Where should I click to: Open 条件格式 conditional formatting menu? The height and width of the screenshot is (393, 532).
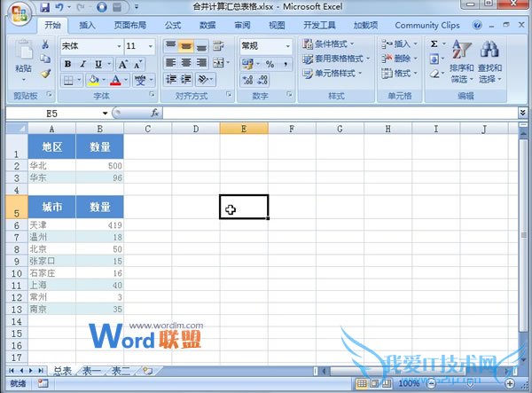(328, 43)
